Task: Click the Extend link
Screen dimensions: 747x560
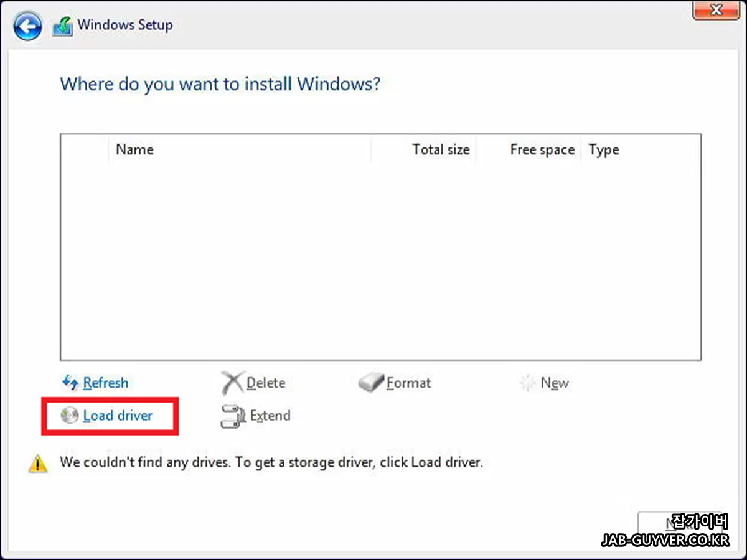Action: (270, 416)
